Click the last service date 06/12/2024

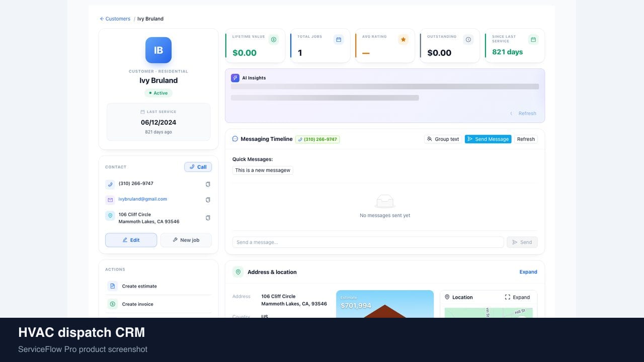click(x=158, y=122)
